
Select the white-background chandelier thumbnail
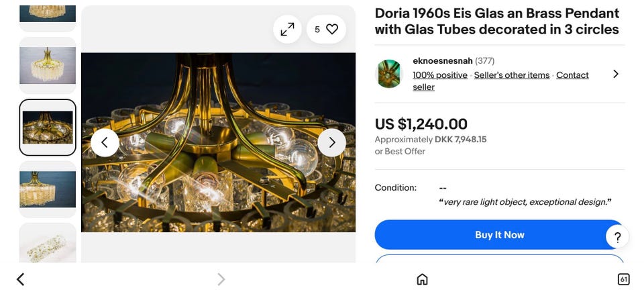pyautogui.click(x=48, y=65)
